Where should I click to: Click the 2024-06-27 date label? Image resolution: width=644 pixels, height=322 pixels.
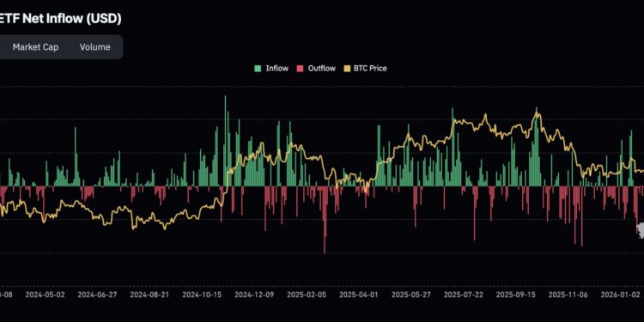(97, 295)
